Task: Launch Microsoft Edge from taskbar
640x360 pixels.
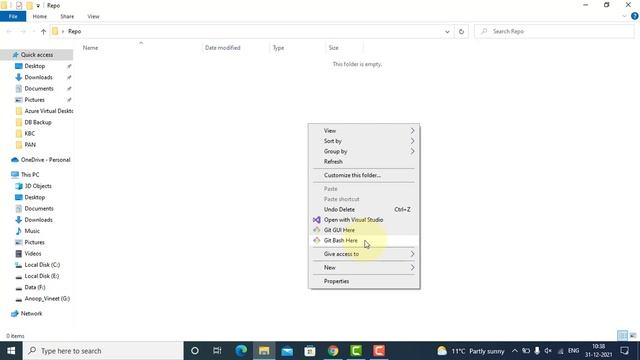Action: coord(241,351)
